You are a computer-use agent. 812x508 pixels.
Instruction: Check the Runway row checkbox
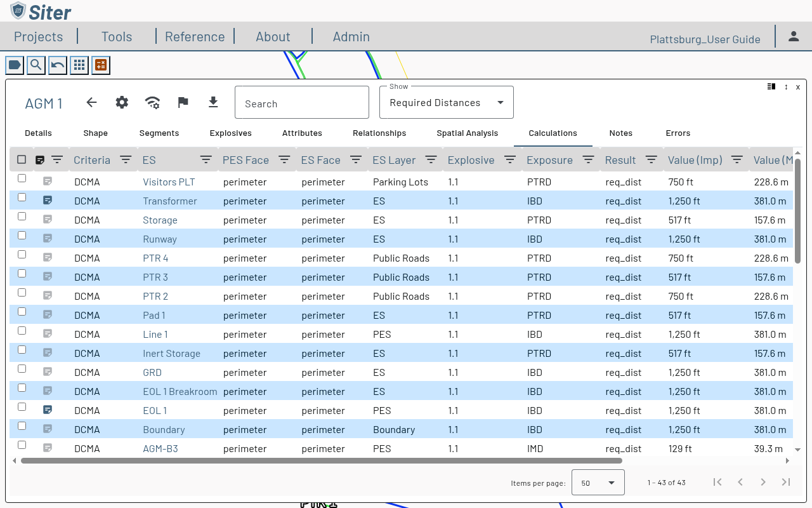click(x=22, y=236)
